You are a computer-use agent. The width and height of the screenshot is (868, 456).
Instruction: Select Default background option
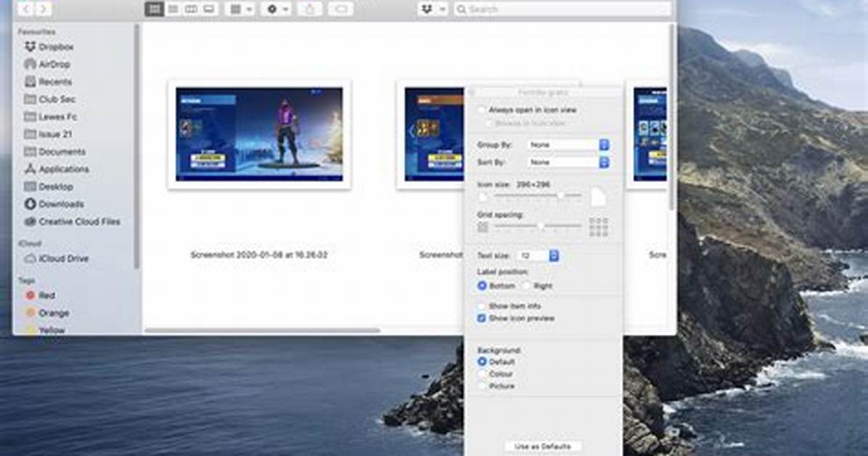coord(482,362)
